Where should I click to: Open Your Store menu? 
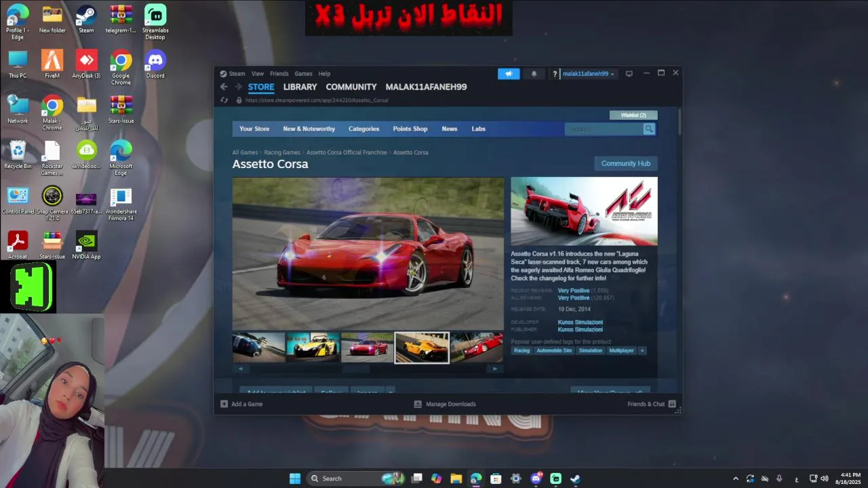point(254,129)
